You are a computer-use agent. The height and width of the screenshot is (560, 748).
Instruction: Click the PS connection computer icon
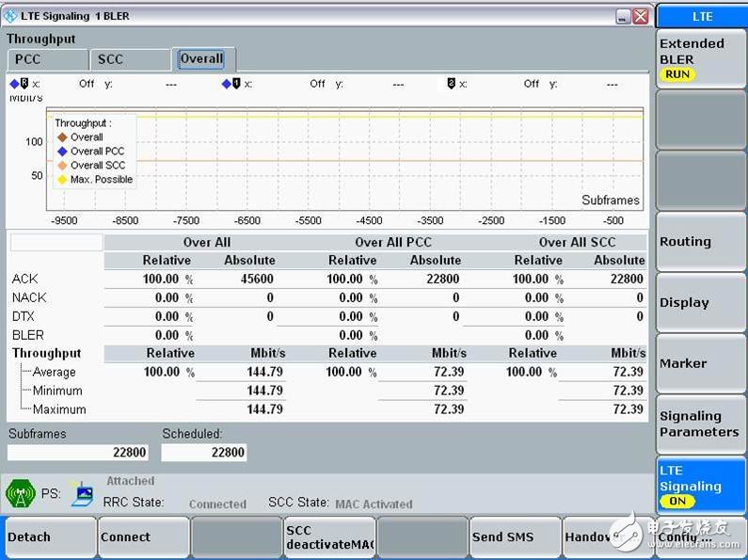[82, 493]
